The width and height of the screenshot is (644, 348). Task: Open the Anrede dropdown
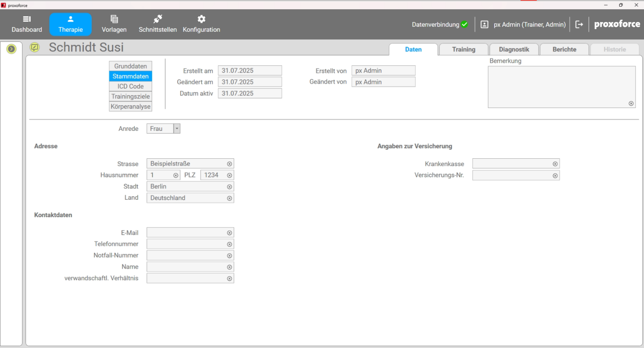(177, 128)
